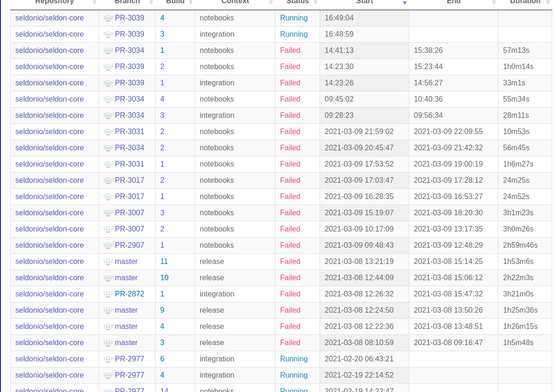Click the release context for master build 3
The height and width of the screenshot is (392, 556).
[x=212, y=342]
